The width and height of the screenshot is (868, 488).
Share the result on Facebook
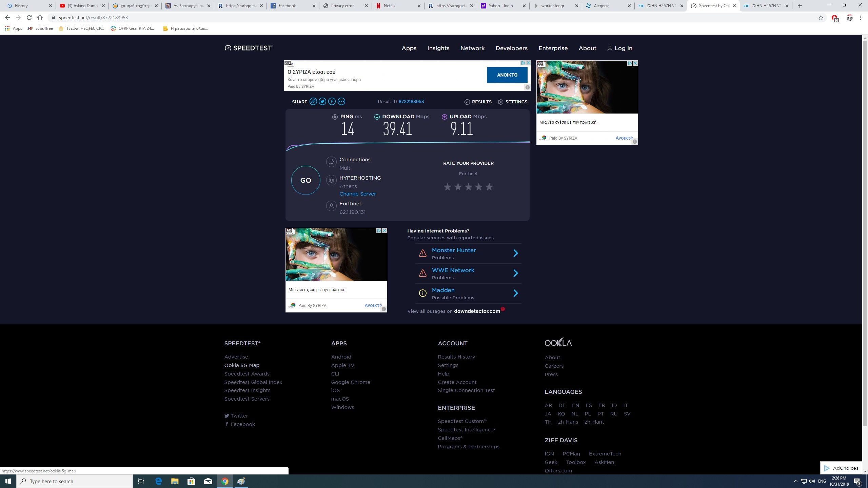[332, 101]
